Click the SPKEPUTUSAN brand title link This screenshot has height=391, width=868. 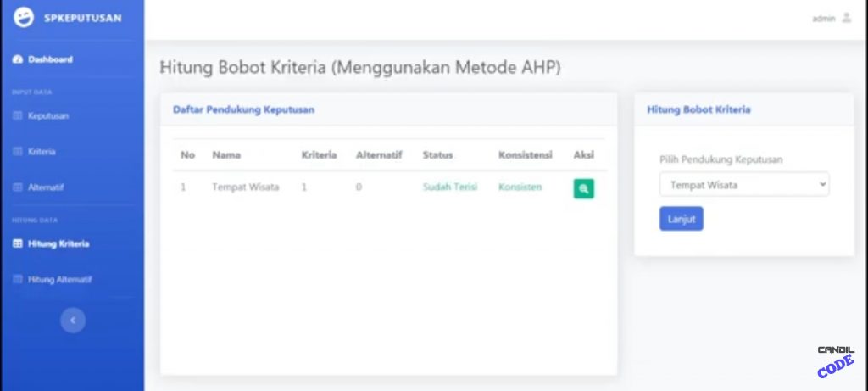point(82,18)
